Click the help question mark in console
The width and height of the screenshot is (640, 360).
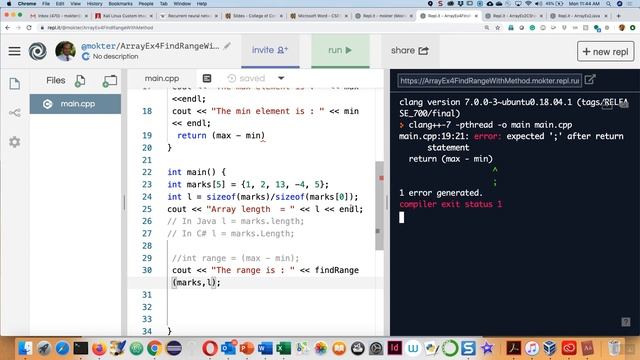point(626,322)
